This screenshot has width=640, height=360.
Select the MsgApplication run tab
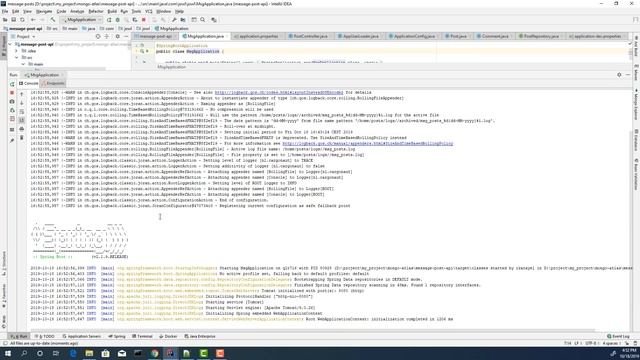pos(43,75)
